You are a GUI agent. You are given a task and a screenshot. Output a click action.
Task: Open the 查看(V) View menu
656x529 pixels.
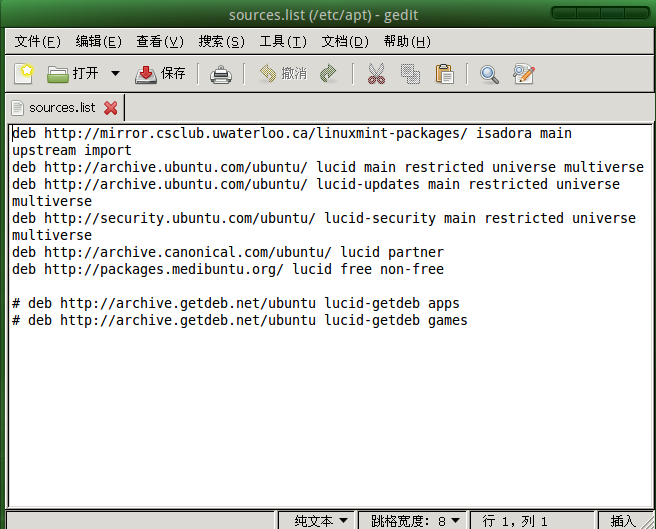pyautogui.click(x=160, y=41)
